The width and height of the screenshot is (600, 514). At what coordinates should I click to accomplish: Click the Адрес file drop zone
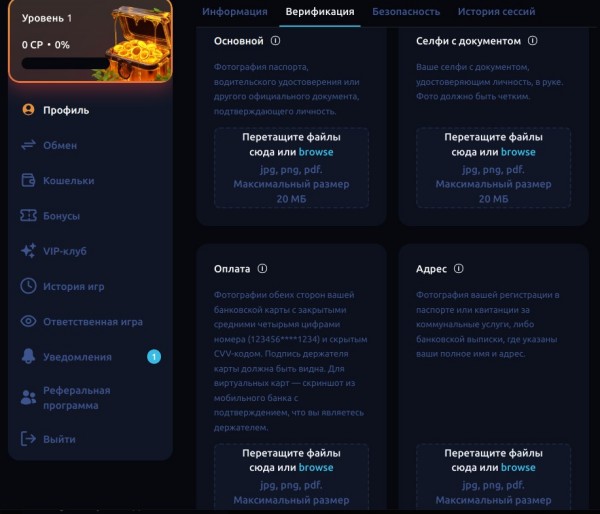[494, 476]
